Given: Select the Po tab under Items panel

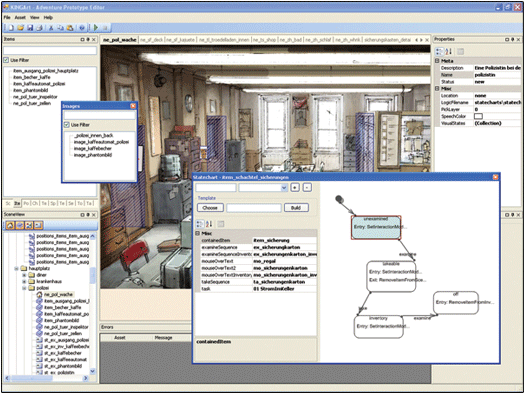Looking at the screenshot, I should 26,203.
